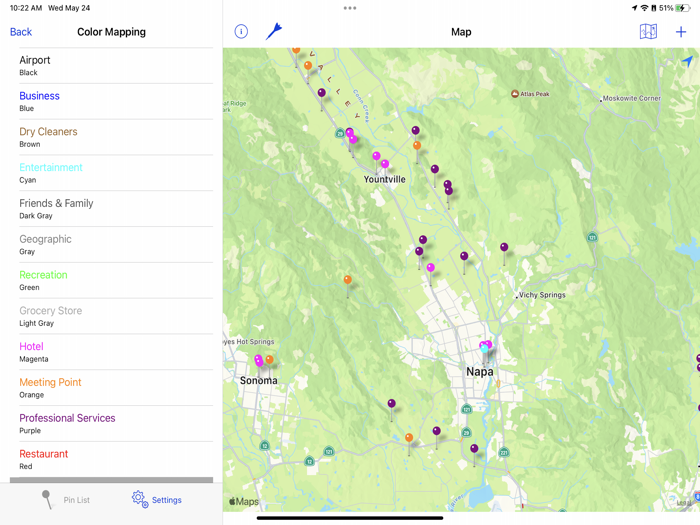Image resolution: width=700 pixels, height=525 pixels.
Task: Go Back from Color Mapping
Action: (x=21, y=32)
